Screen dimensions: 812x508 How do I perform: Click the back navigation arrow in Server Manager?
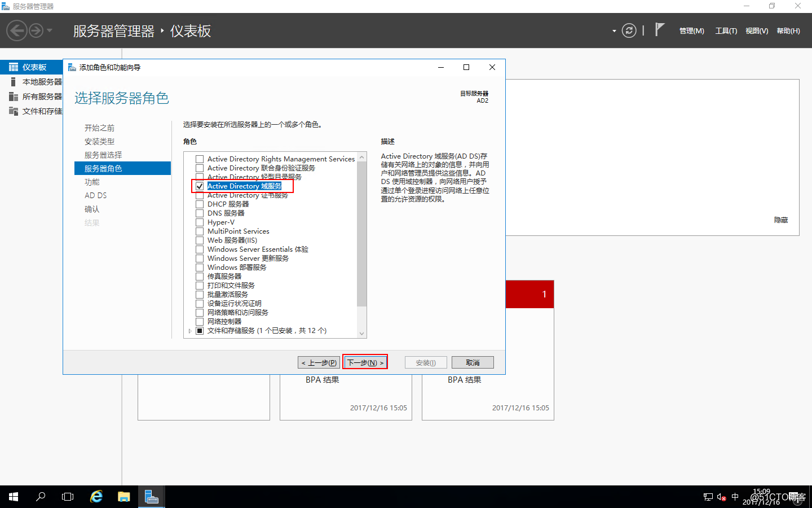[x=17, y=30]
